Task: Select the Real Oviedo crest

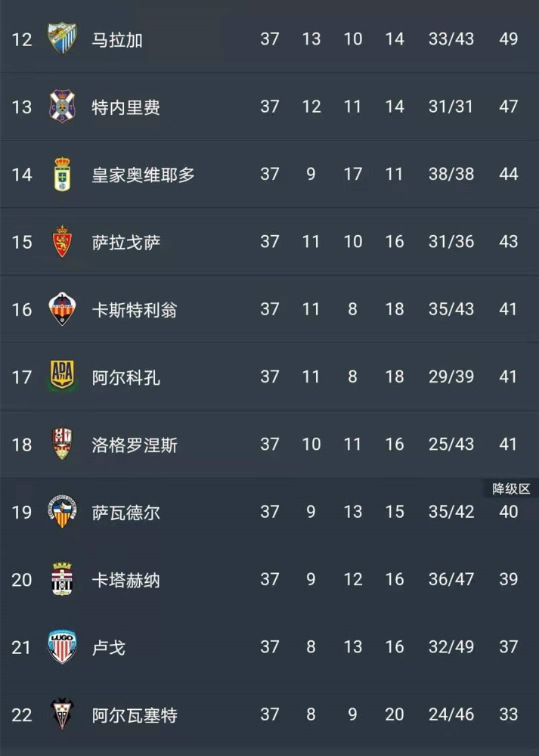Action: 62,174
